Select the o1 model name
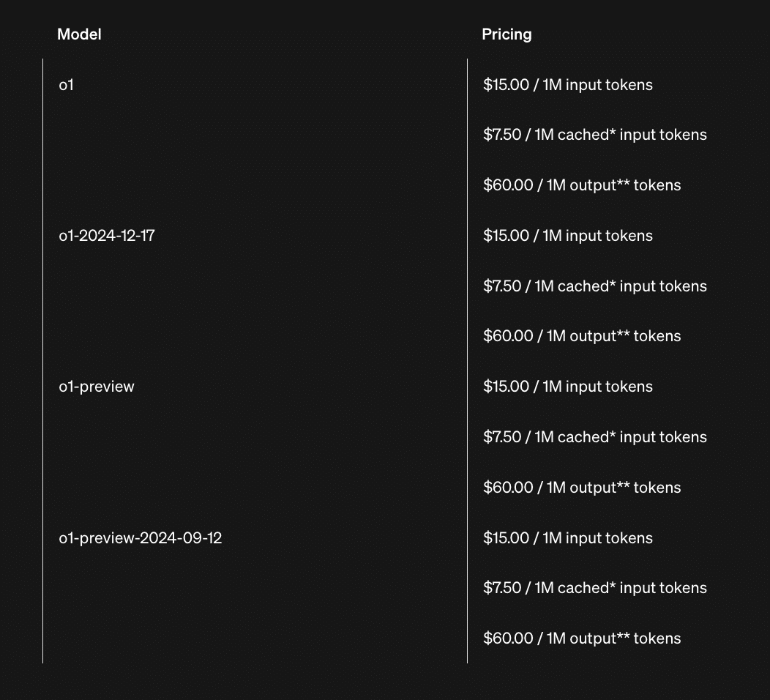The image size is (770, 700). (66, 85)
